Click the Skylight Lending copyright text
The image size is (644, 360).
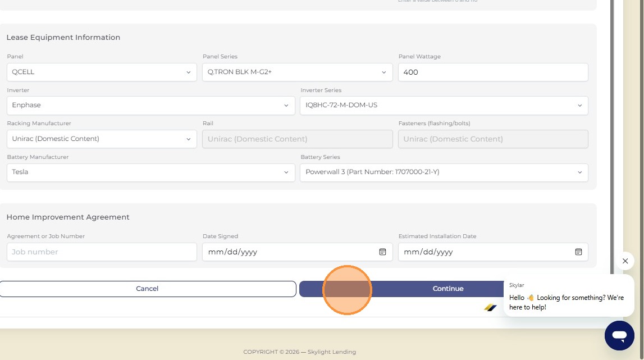[x=299, y=352]
